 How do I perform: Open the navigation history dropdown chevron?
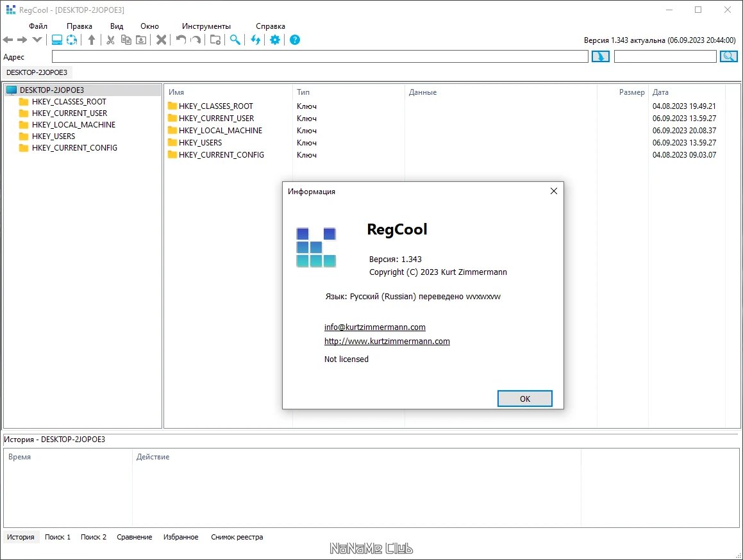click(x=37, y=40)
